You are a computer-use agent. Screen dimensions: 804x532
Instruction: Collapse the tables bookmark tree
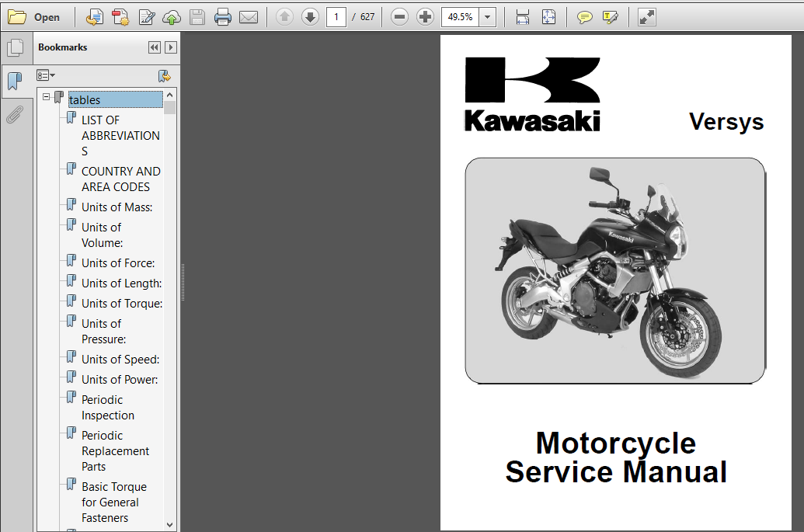[x=46, y=96]
